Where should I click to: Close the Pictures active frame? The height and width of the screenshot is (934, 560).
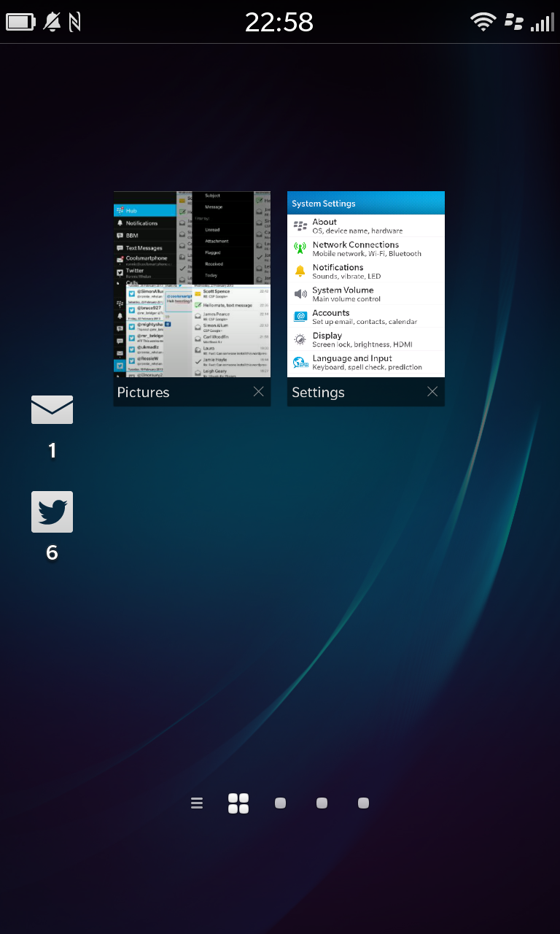pyautogui.click(x=259, y=392)
